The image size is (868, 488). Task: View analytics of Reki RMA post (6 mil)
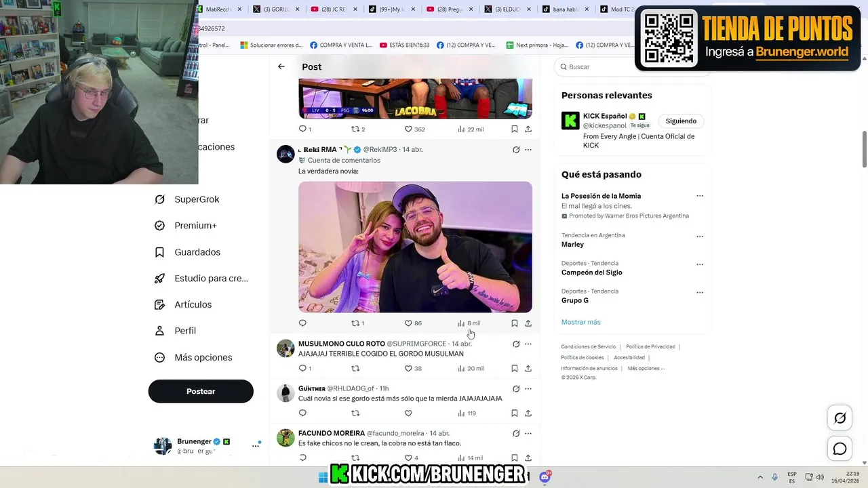pos(469,323)
